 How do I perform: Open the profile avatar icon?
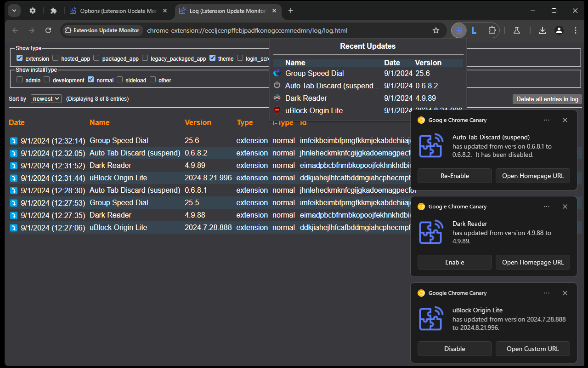[559, 30]
